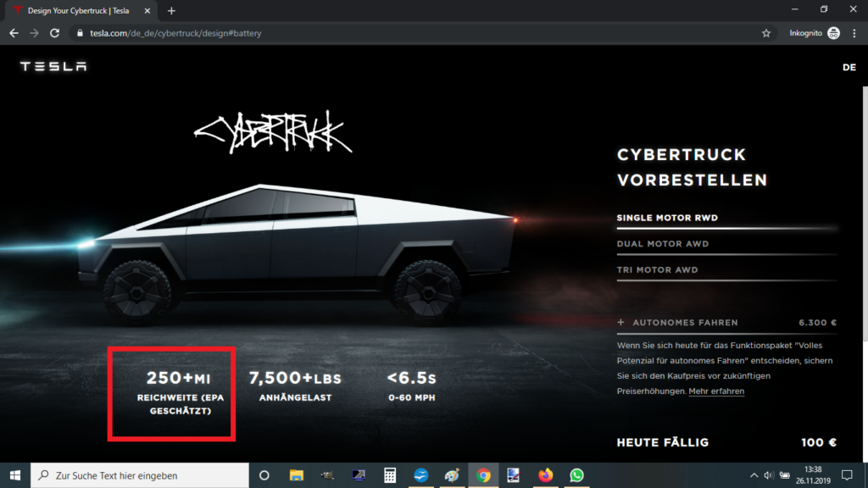Go back with the browser back arrow
Viewport: 868px width, 488px height.
click(x=14, y=33)
